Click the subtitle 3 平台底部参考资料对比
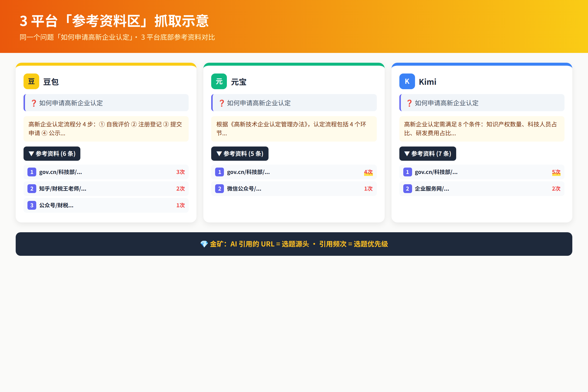588x392 pixels. pos(178,37)
